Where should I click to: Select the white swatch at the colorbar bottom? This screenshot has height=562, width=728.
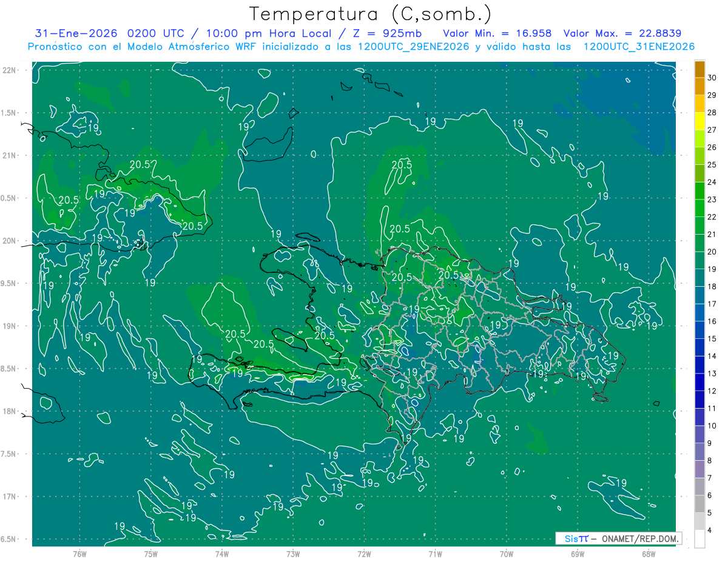pos(699,539)
